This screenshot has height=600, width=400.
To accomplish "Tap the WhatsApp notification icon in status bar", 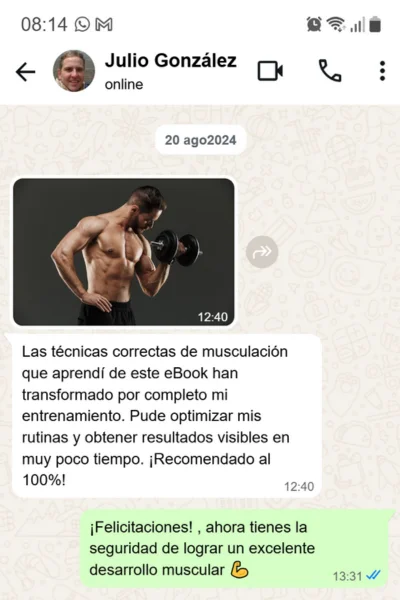I will tap(82, 25).
